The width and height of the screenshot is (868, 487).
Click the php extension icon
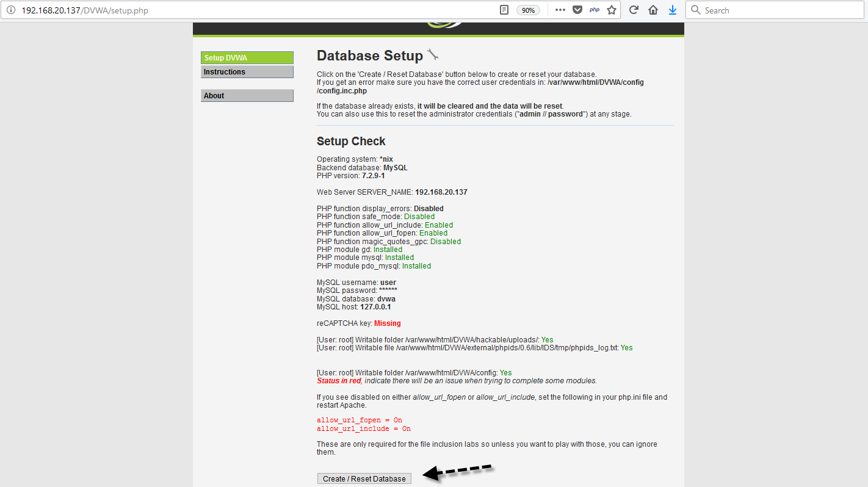595,10
